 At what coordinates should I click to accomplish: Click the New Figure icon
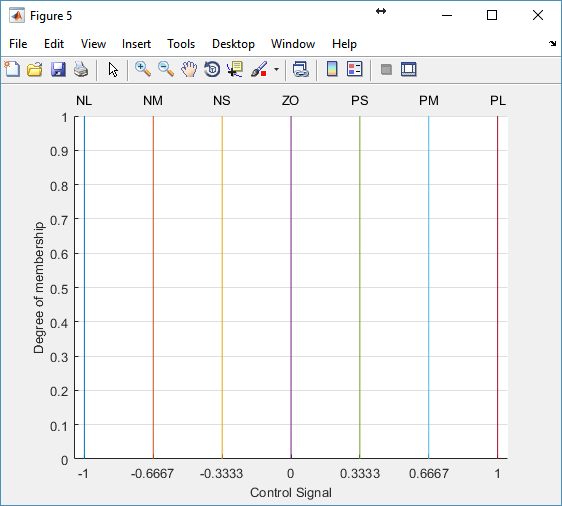12,69
